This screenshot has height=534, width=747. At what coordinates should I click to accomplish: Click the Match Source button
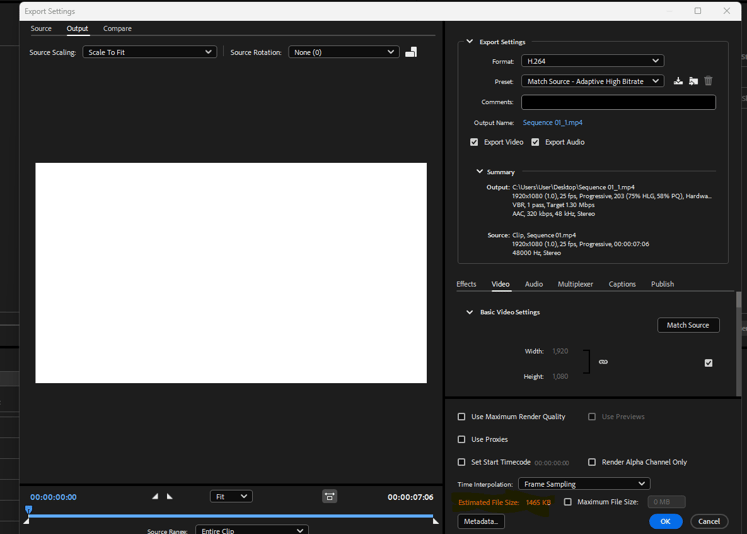(x=688, y=325)
